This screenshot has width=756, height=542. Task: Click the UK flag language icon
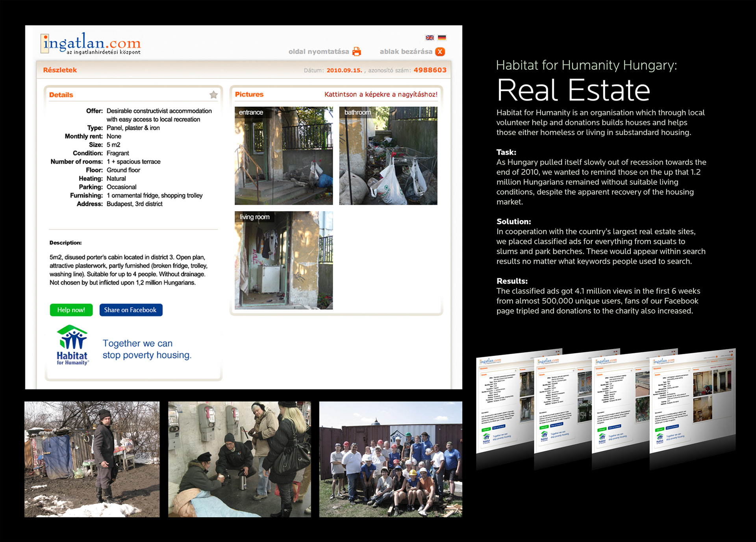[x=430, y=38]
